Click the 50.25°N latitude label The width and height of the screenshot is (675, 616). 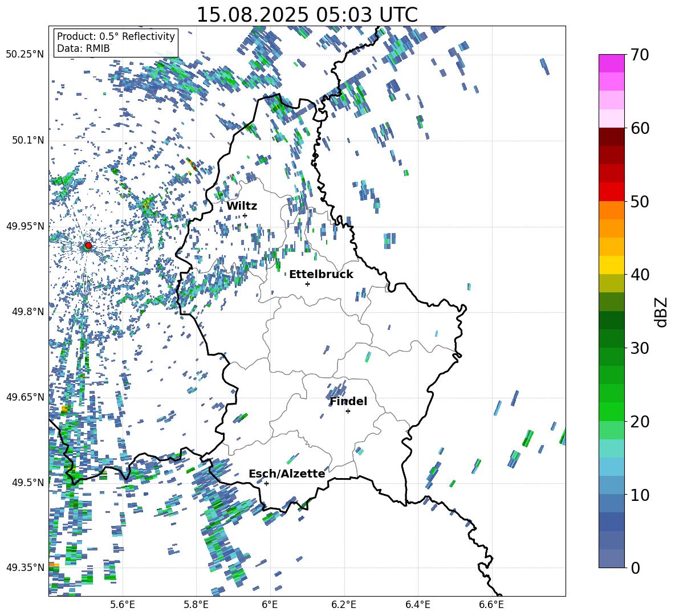point(25,55)
